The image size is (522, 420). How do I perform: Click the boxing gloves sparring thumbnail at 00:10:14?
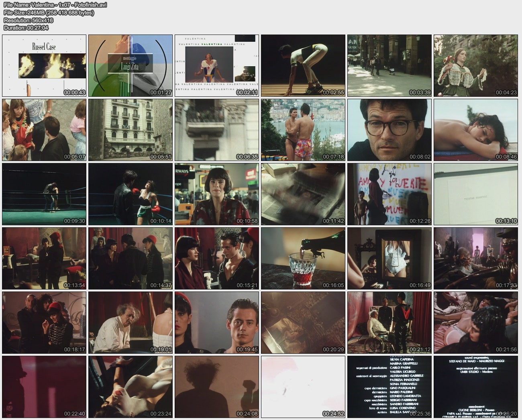tap(130, 194)
